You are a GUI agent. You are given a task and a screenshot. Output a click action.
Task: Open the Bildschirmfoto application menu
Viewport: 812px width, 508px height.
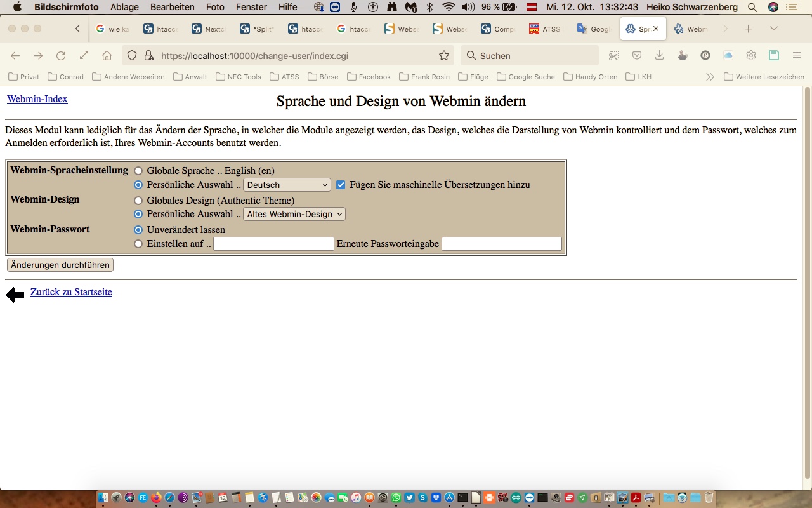tap(67, 8)
